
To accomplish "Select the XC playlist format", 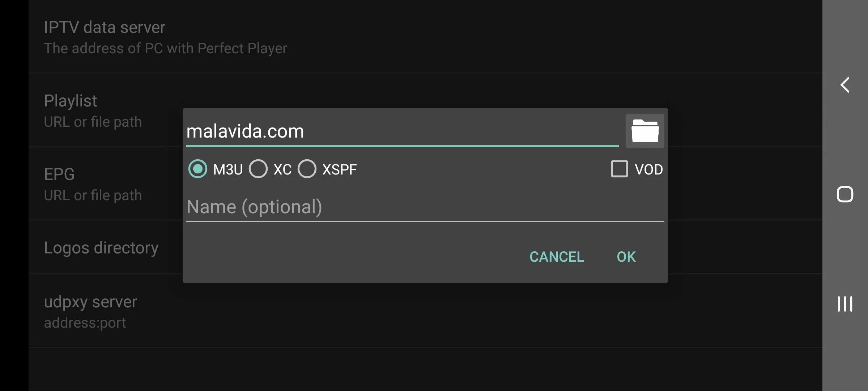I will pos(258,169).
